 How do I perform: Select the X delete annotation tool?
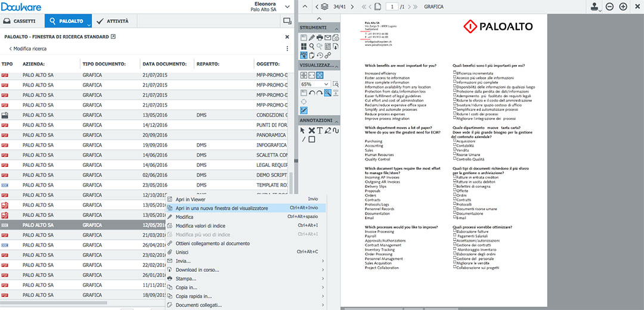point(311,131)
